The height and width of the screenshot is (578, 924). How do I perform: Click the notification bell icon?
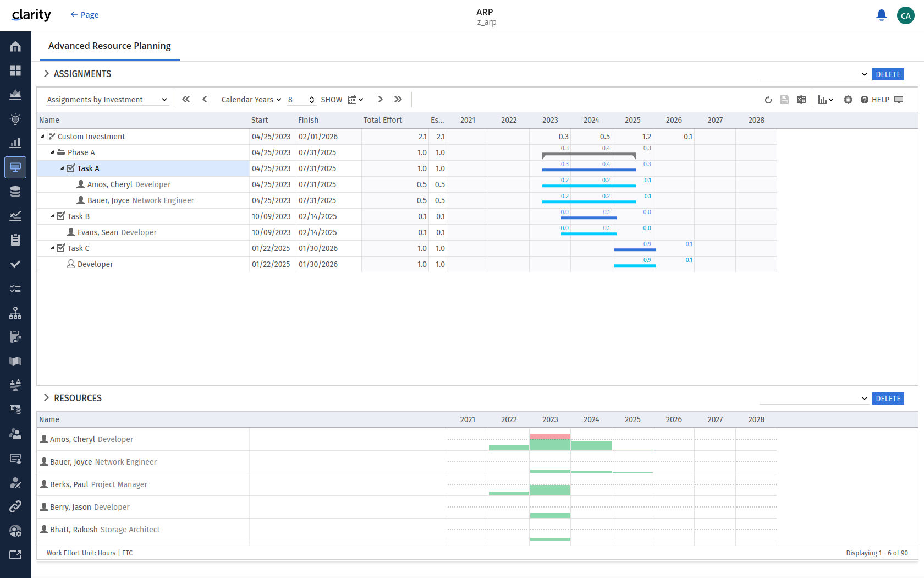[882, 15]
